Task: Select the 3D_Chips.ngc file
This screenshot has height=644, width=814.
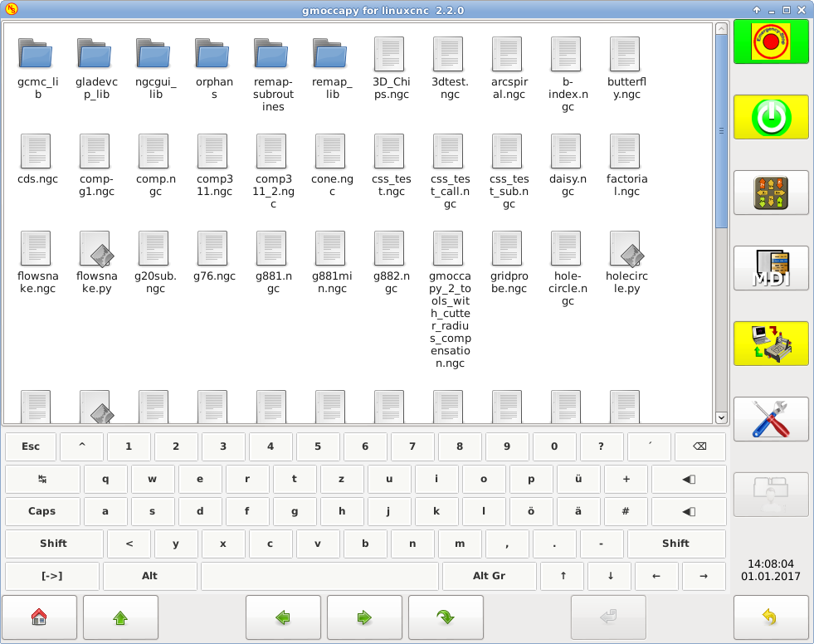Action: 391,67
